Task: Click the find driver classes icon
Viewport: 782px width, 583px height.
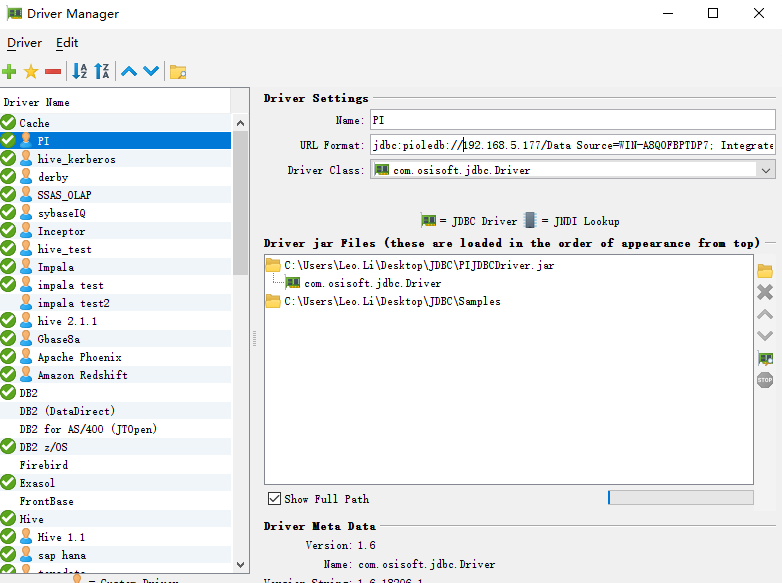Action: [x=765, y=358]
